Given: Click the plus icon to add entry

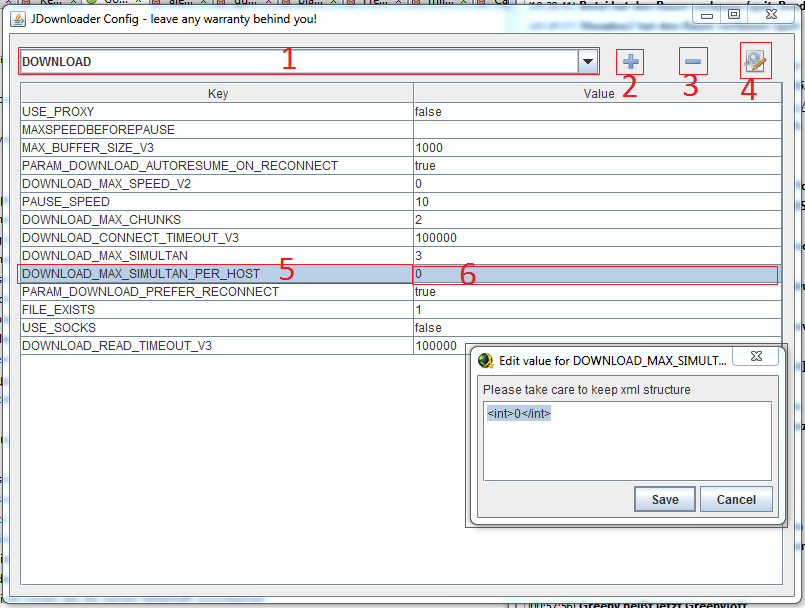Looking at the screenshot, I should [x=630, y=61].
